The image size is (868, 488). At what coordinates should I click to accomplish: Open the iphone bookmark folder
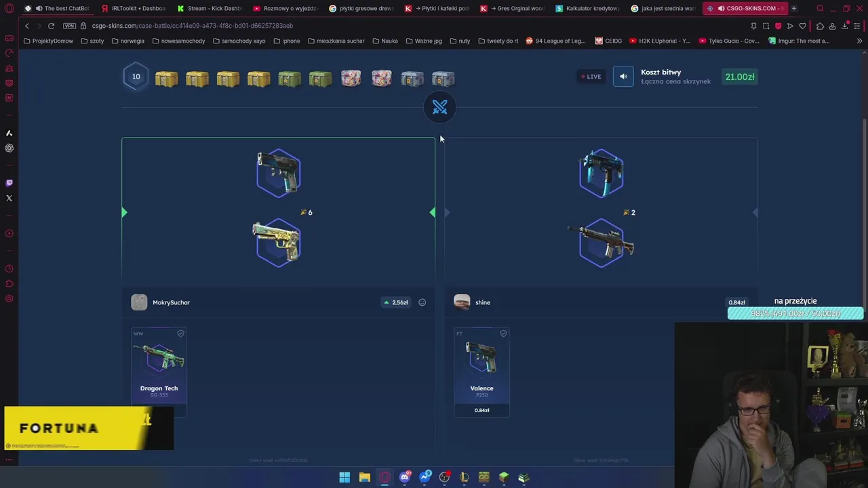coord(286,41)
